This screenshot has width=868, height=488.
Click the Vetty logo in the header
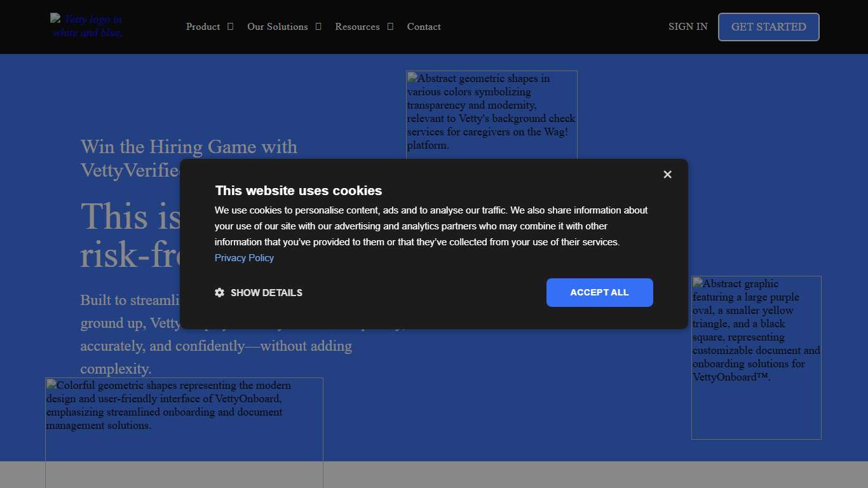tap(87, 26)
